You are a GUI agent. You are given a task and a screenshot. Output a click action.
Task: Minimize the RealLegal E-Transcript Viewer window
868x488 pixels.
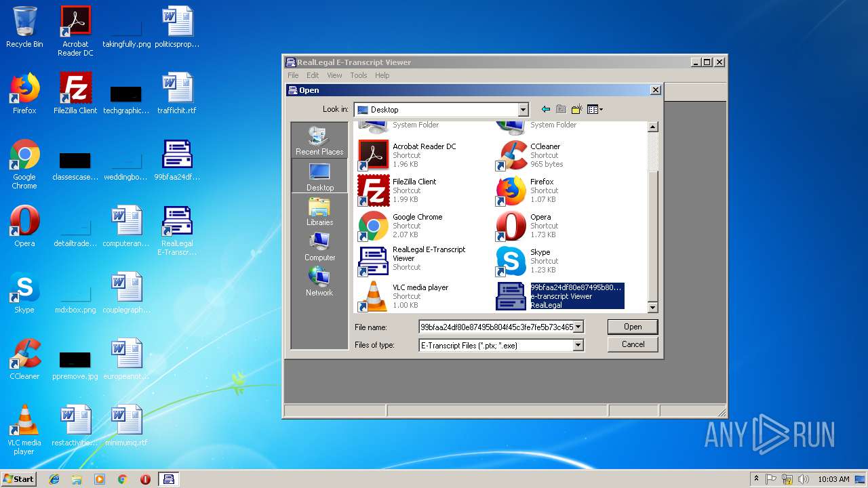(x=696, y=62)
